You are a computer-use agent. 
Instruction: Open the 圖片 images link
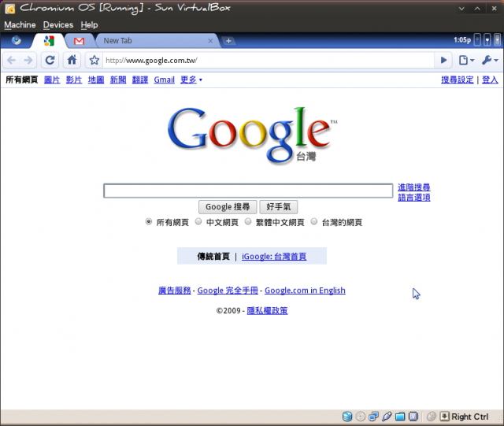tap(52, 80)
